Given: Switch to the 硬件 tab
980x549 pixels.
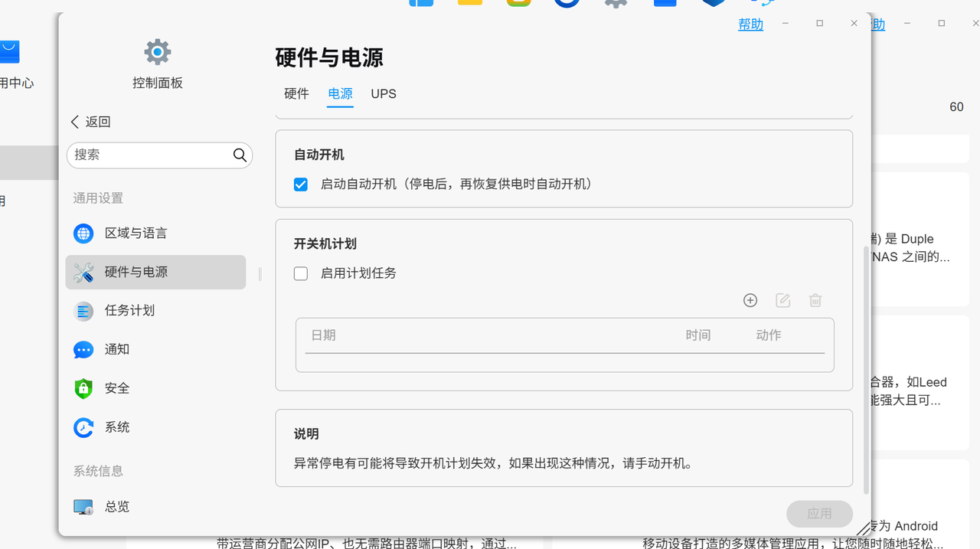Looking at the screenshot, I should pos(296,93).
